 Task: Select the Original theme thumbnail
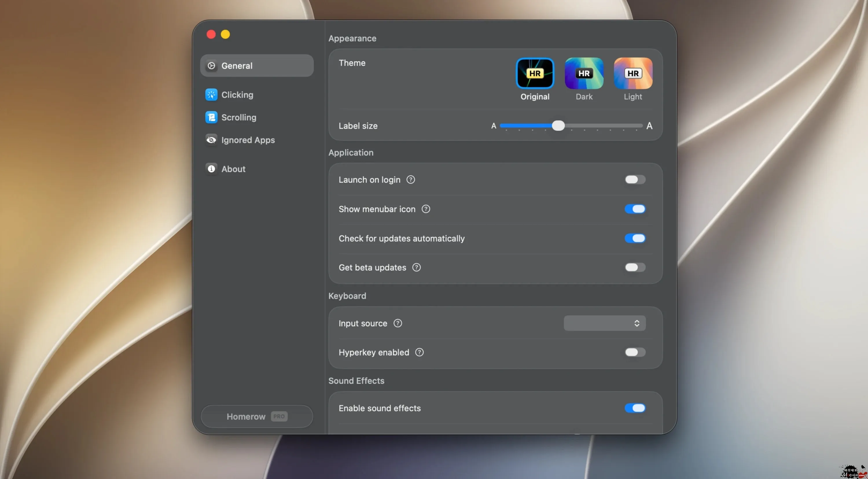tap(535, 73)
